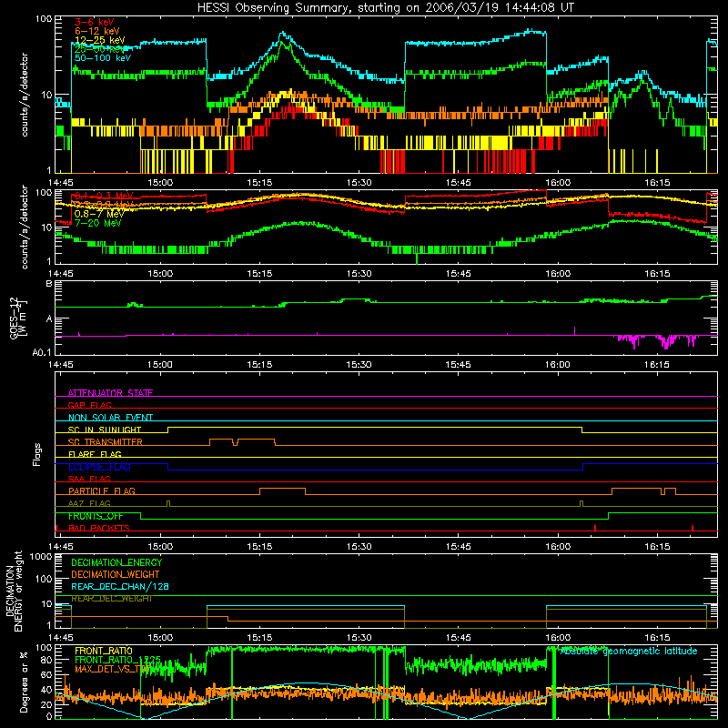Click the SC_TRANSMITTER flag label

click(105, 442)
